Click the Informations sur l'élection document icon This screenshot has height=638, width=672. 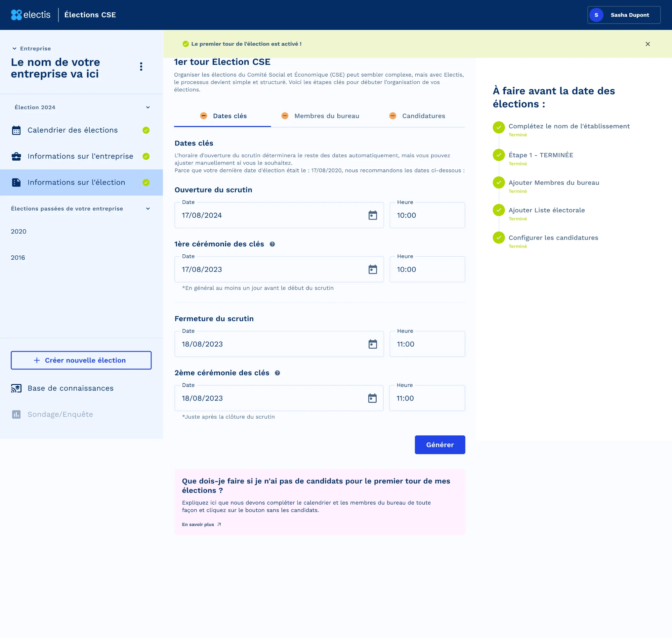(16, 183)
